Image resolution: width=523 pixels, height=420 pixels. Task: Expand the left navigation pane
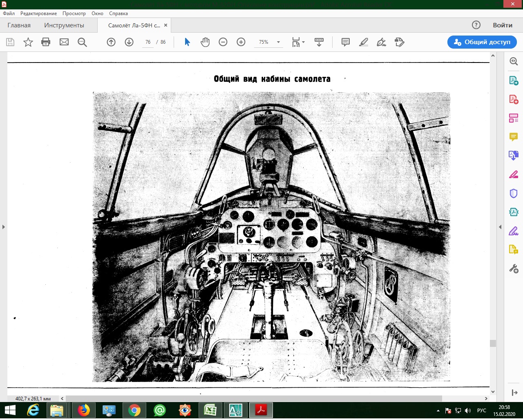point(4,227)
